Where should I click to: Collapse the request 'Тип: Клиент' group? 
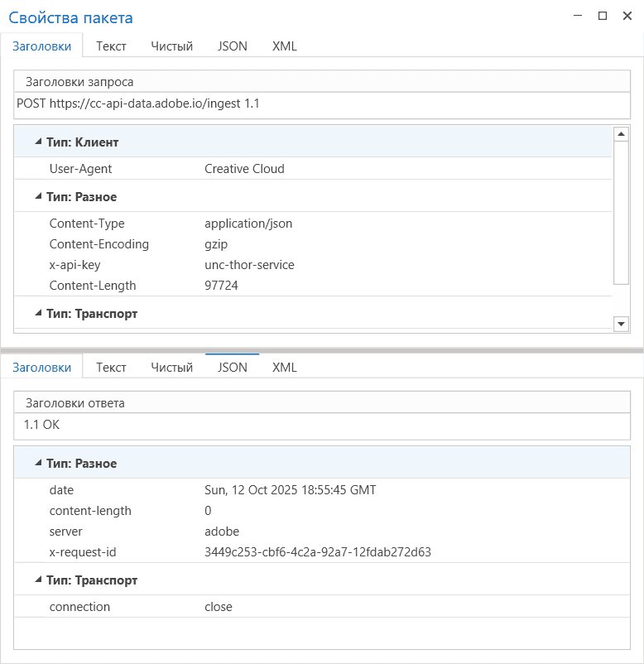[x=38, y=142]
